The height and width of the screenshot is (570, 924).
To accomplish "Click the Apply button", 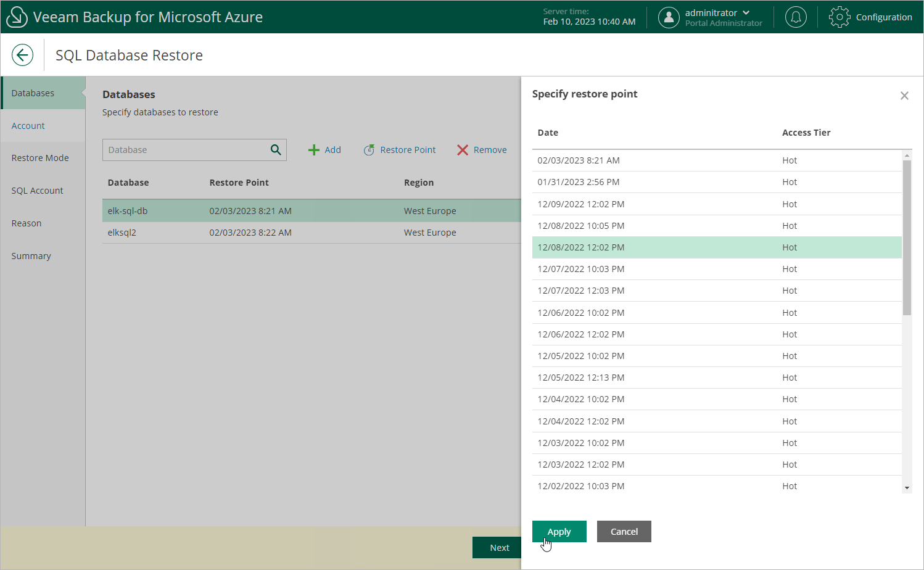I will pyautogui.click(x=559, y=532).
